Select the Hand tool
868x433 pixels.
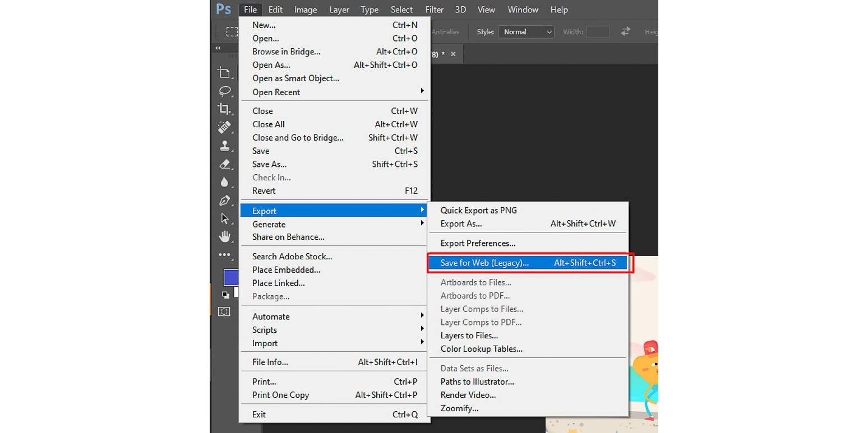[x=224, y=236]
